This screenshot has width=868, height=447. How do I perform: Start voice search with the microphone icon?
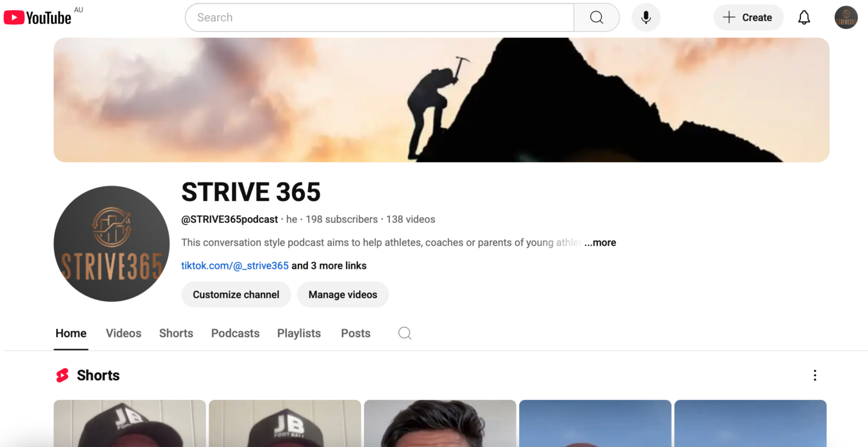pyautogui.click(x=646, y=17)
